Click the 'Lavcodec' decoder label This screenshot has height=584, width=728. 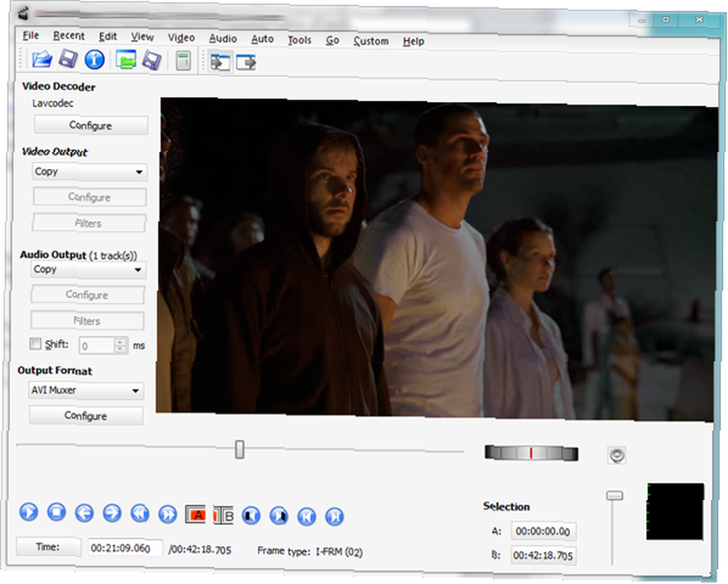53,103
